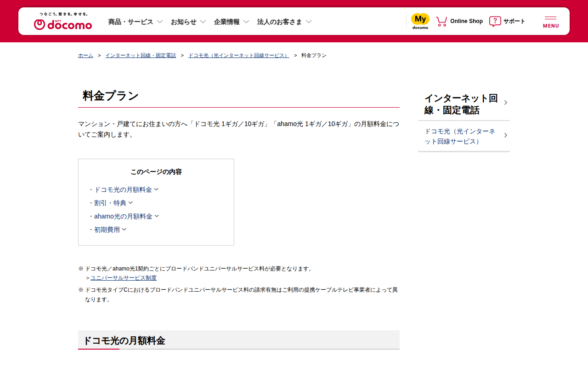Click the NTT docomo logo
Image resolution: width=588 pixels, height=368 pixels.
pyautogui.click(x=63, y=22)
